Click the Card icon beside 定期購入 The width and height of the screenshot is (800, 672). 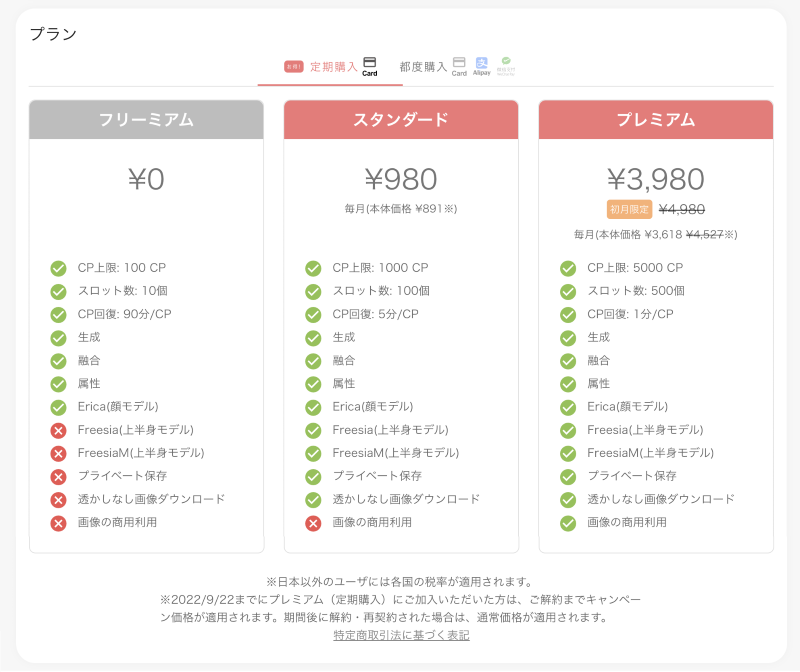[370, 66]
